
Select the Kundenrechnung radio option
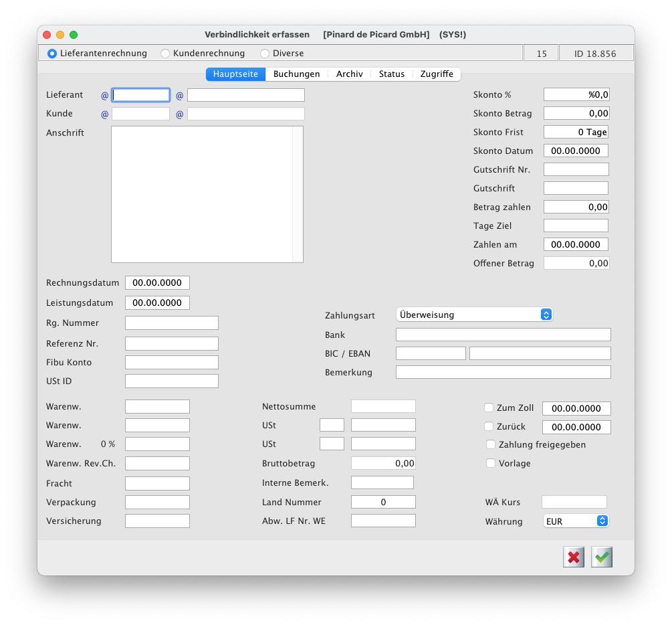pyautogui.click(x=165, y=54)
